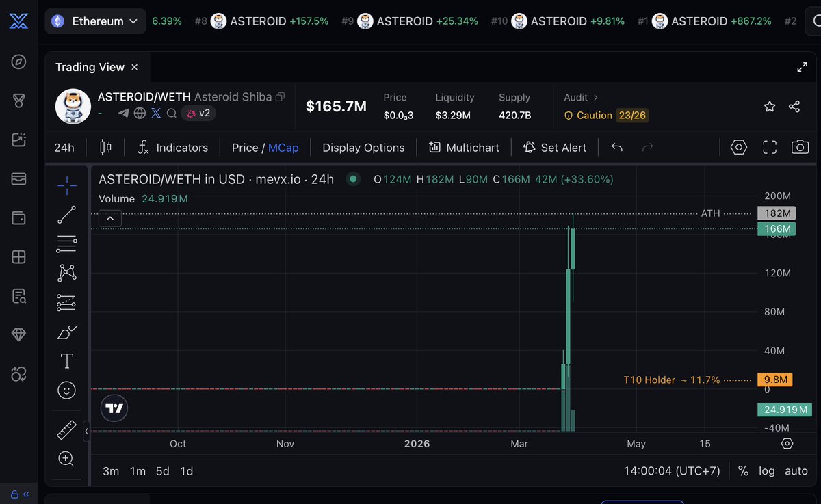Set range to 3m
Screen dimensions: 821x504
[x=111, y=470]
